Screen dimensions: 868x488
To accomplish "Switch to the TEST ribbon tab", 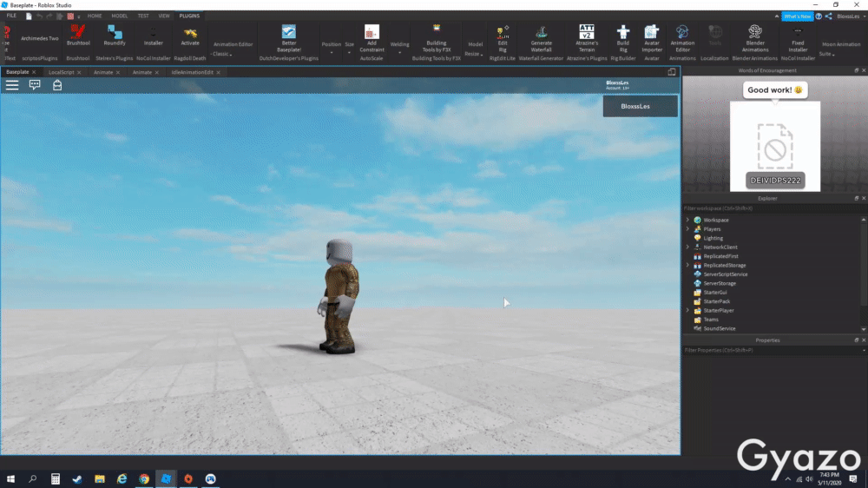I will pyautogui.click(x=143, y=16).
